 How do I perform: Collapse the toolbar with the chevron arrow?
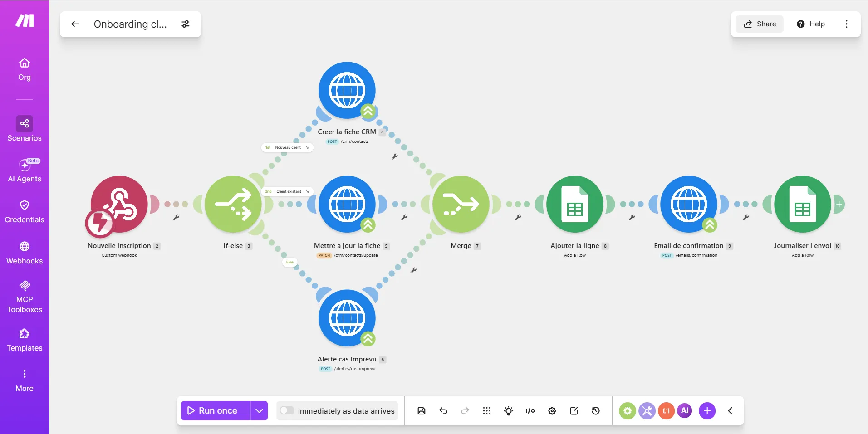(730, 411)
